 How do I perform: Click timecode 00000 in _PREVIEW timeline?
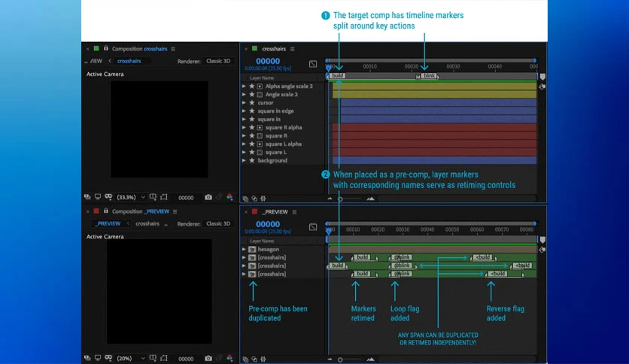(x=268, y=224)
